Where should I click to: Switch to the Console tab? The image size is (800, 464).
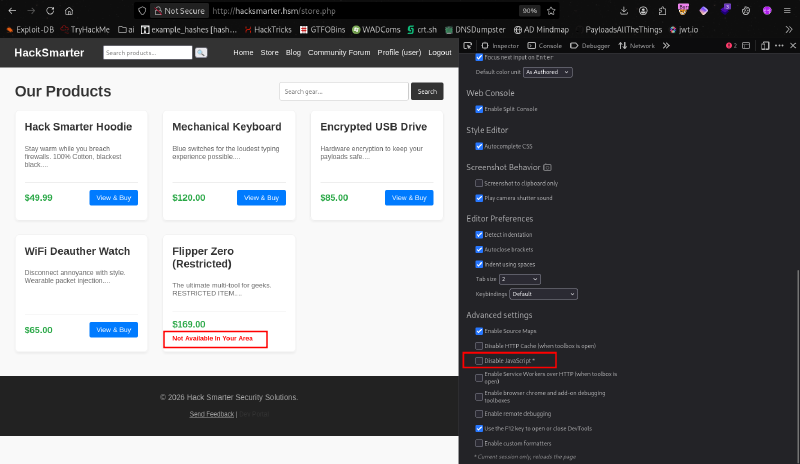(544, 45)
